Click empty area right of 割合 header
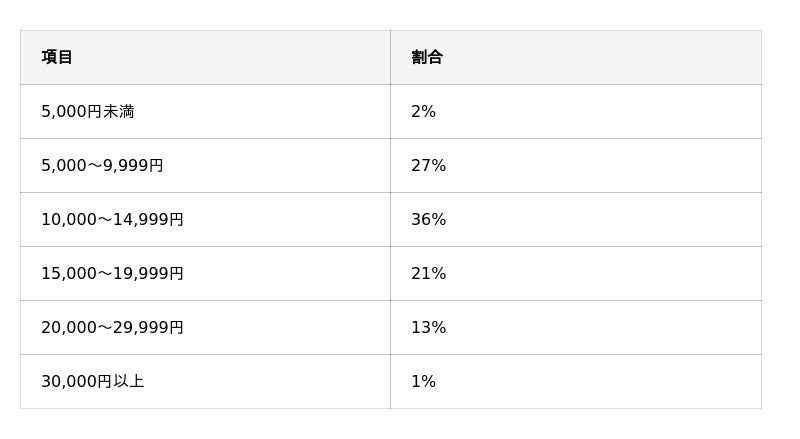The image size is (800, 439). click(x=602, y=57)
